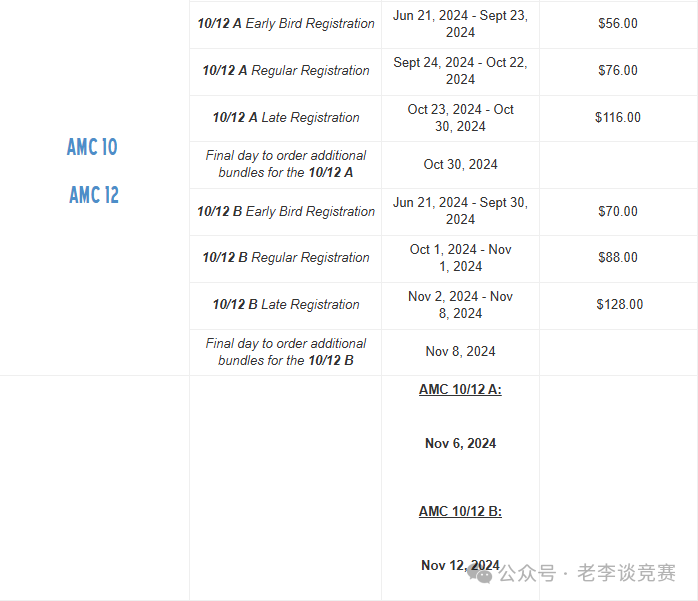Click the $116.00 price cell
The image size is (698, 601).
tap(618, 118)
